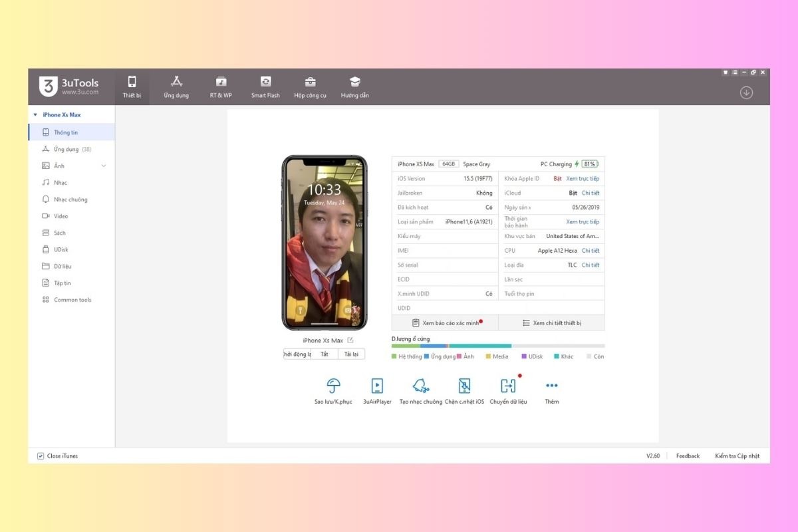Open the Thiết bị device tab
The image size is (798, 532).
tap(132, 86)
